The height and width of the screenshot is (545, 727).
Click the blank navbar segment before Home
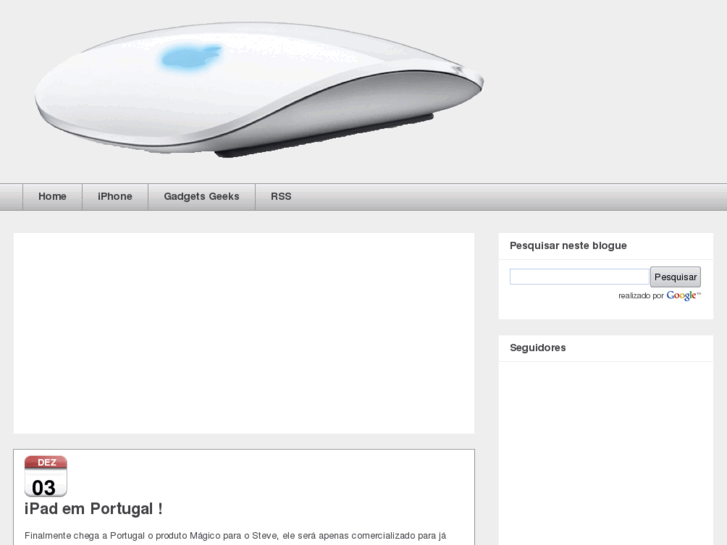pos(11,197)
